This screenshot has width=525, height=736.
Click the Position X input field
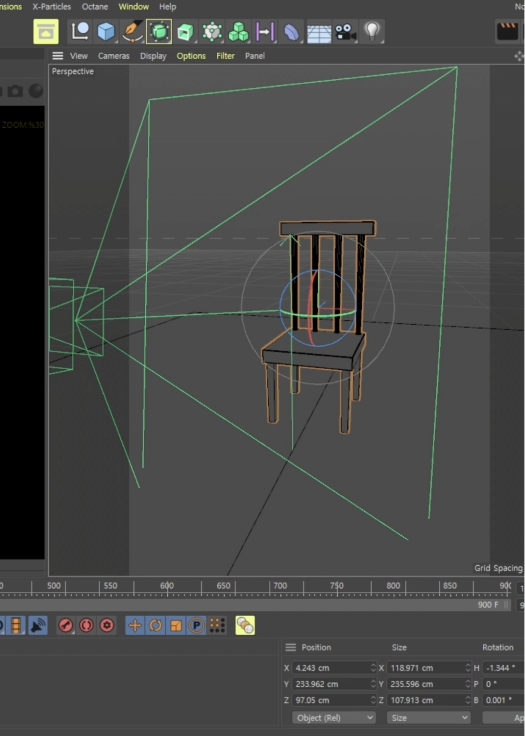click(334, 667)
